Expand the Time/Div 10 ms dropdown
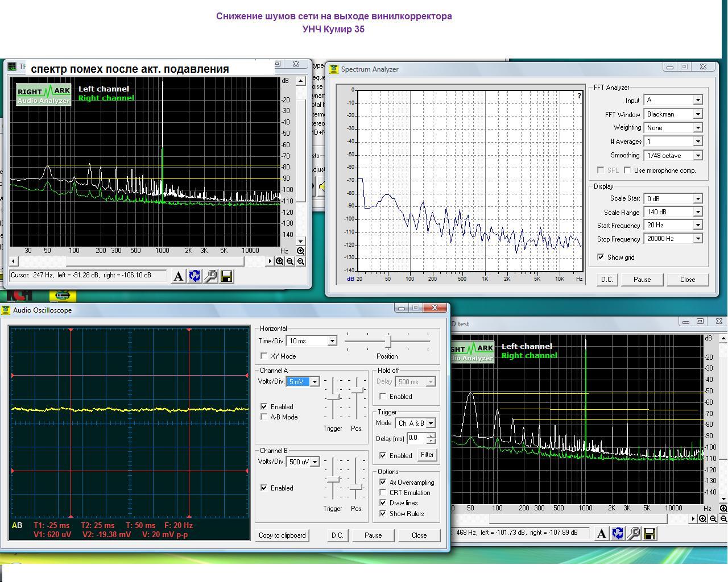This screenshot has width=728, height=582. (332, 341)
